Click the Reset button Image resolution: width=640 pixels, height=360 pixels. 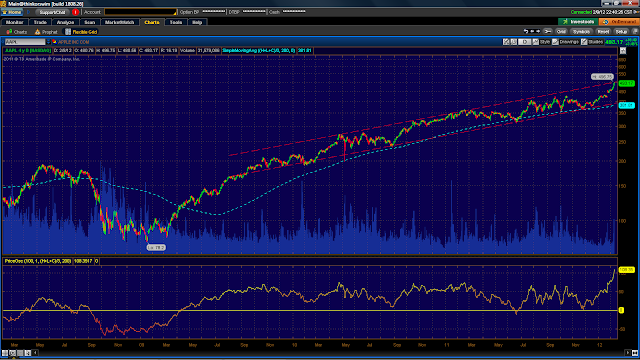tap(603, 31)
